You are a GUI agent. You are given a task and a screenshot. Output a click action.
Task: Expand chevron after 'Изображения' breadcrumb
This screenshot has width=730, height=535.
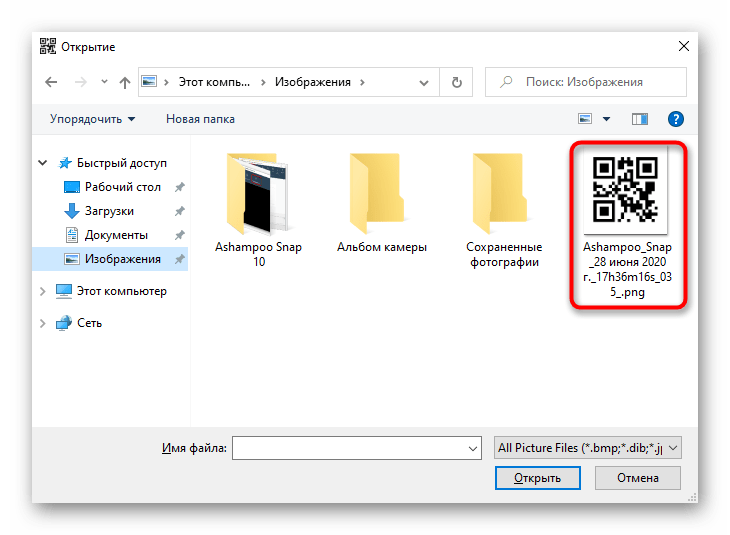[362, 82]
